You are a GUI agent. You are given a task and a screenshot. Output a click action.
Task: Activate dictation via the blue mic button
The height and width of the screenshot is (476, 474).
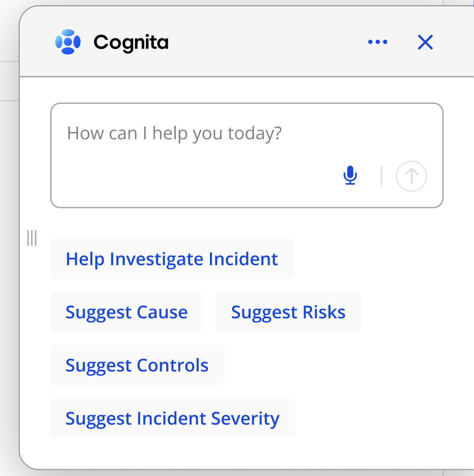click(350, 175)
